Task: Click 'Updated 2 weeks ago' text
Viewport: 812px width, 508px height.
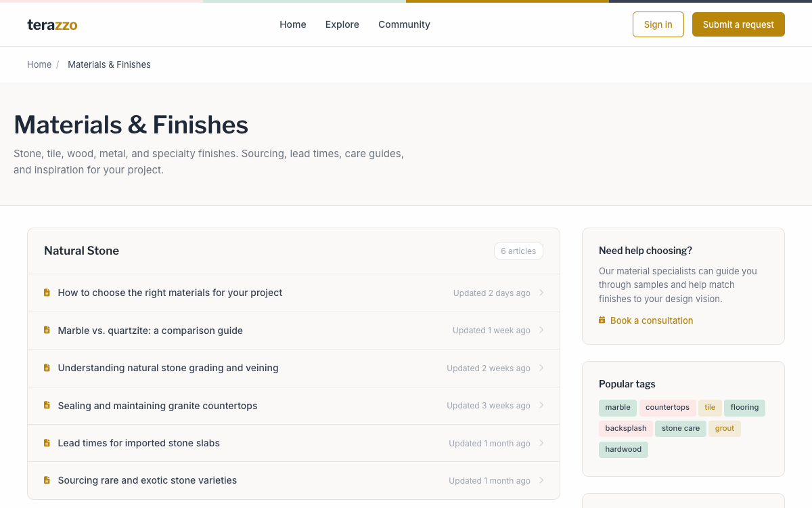Action: [x=489, y=368]
